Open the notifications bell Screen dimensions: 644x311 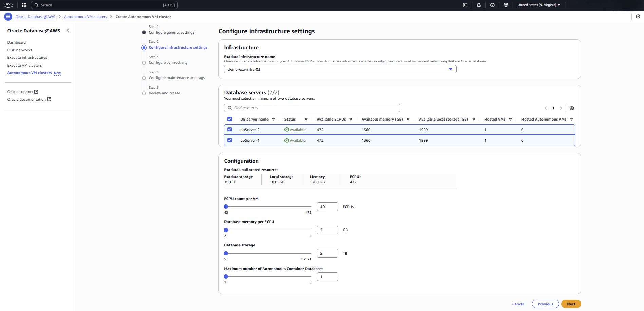tap(479, 5)
